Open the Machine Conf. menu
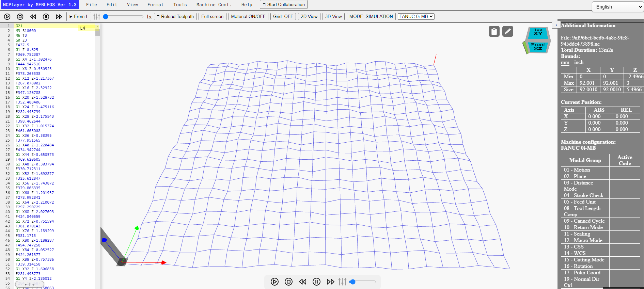This screenshot has height=289, width=644. coord(214,5)
